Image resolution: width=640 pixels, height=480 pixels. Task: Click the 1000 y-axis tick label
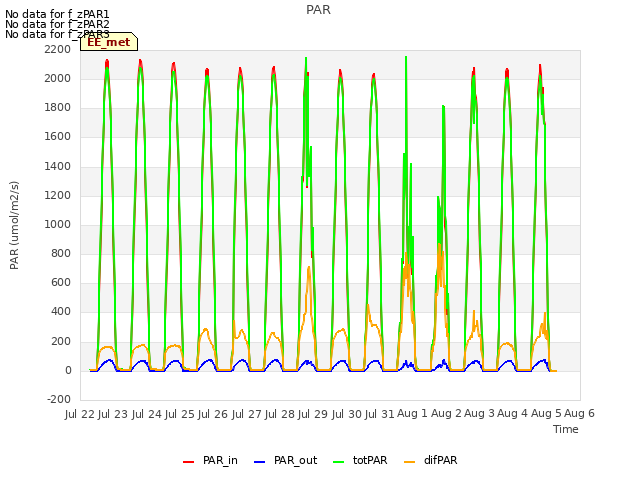pyautogui.click(x=58, y=224)
